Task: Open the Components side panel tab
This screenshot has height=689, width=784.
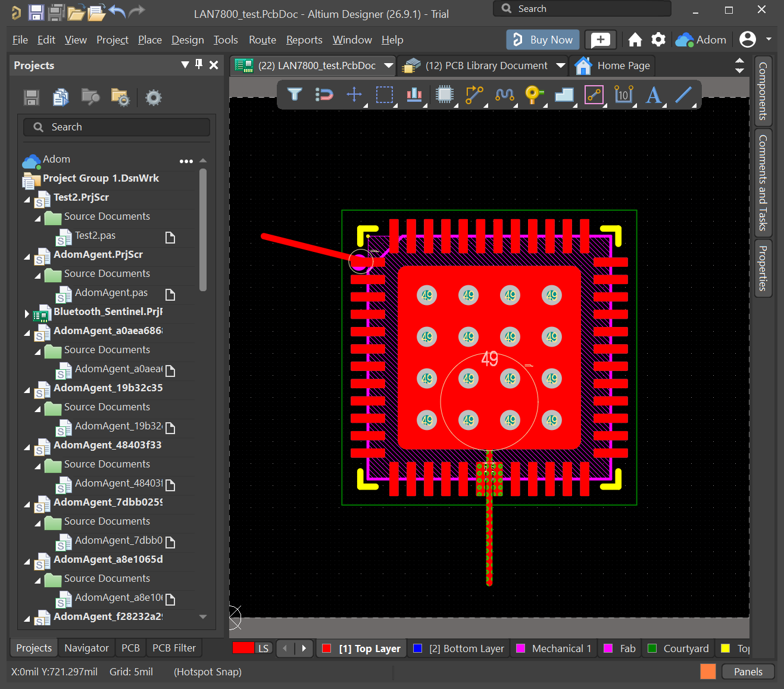Action: click(x=763, y=91)
